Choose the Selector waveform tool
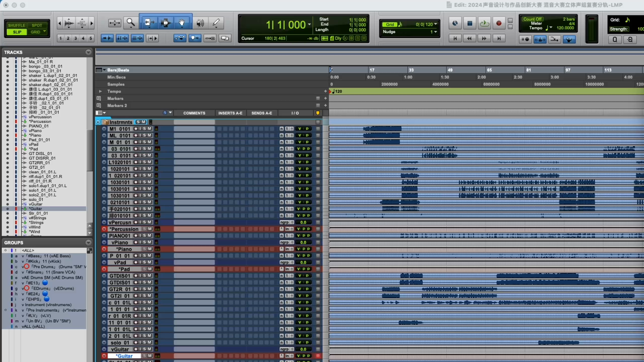Viewport: 644px width, 362px height. point(165,23)
